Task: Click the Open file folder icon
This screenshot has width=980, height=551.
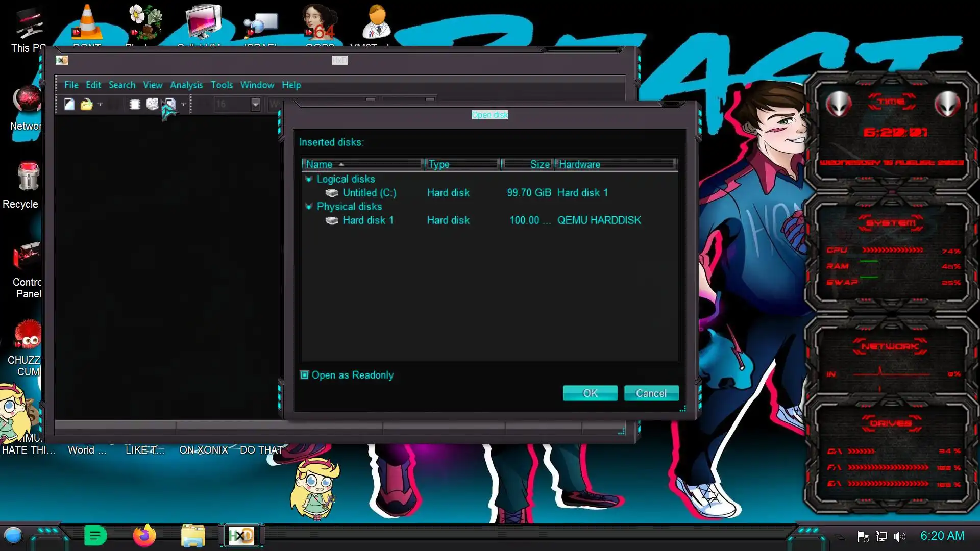Action: tap(86, 104)
